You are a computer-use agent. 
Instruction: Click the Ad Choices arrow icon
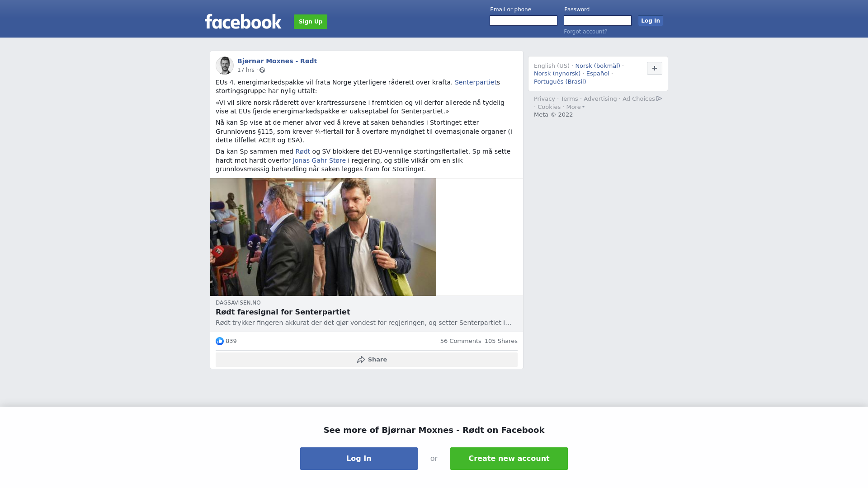[x=659, y=99]
